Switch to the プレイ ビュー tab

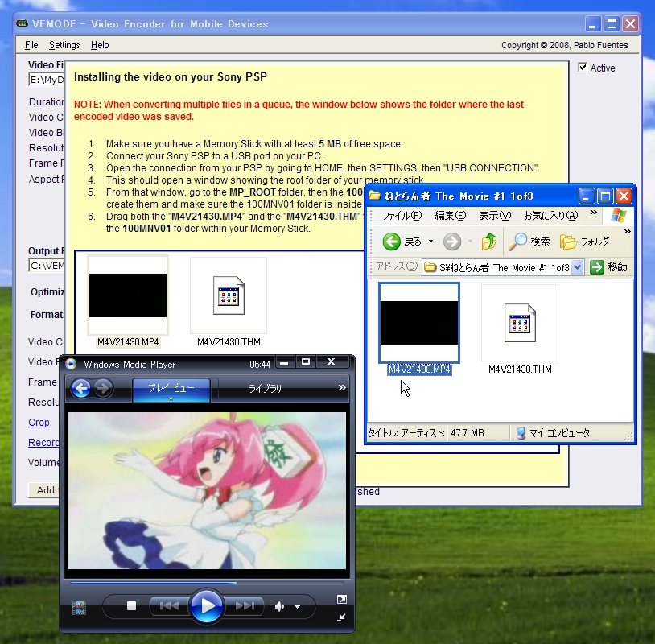tap(171, 389)
